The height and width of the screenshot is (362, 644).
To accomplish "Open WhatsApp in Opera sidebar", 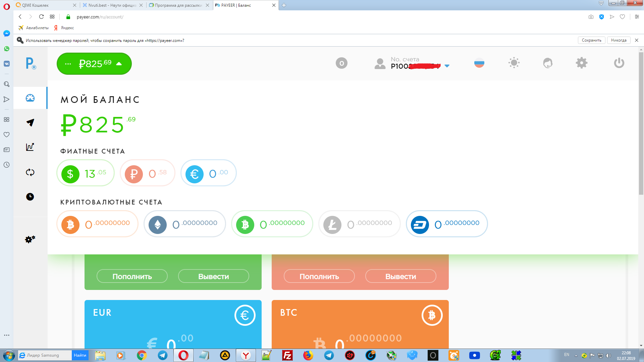I will [x=6, y=49].
